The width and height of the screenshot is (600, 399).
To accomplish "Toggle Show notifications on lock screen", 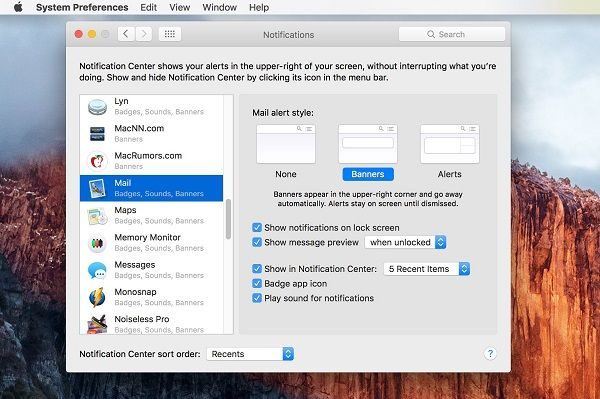I will (x=257, y=228).
